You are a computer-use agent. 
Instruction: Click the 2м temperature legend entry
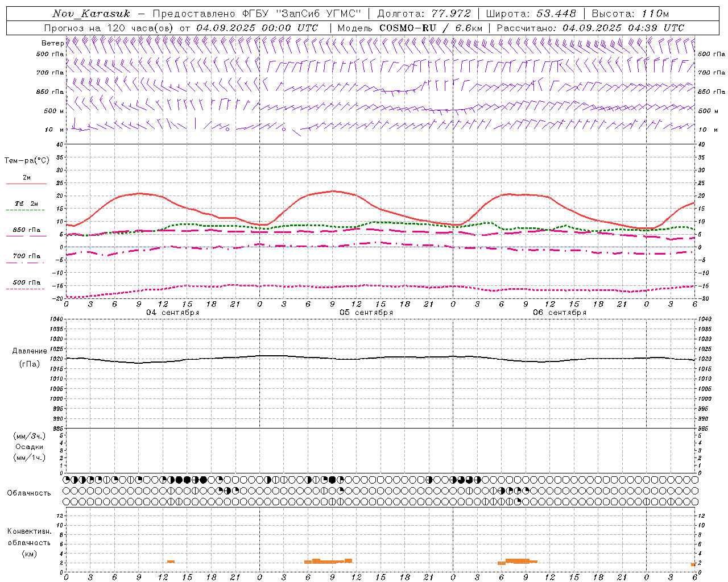(x=27, y=177)
